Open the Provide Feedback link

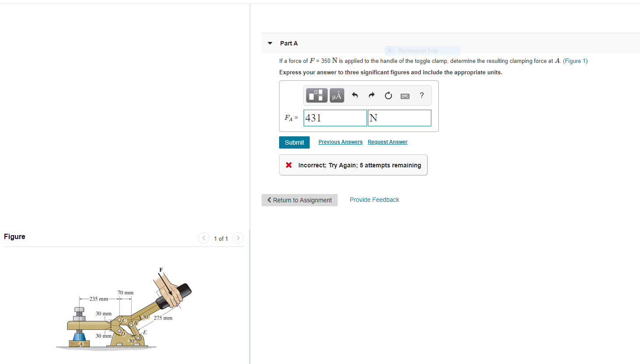pyautogui.click(x=374, y=200)
